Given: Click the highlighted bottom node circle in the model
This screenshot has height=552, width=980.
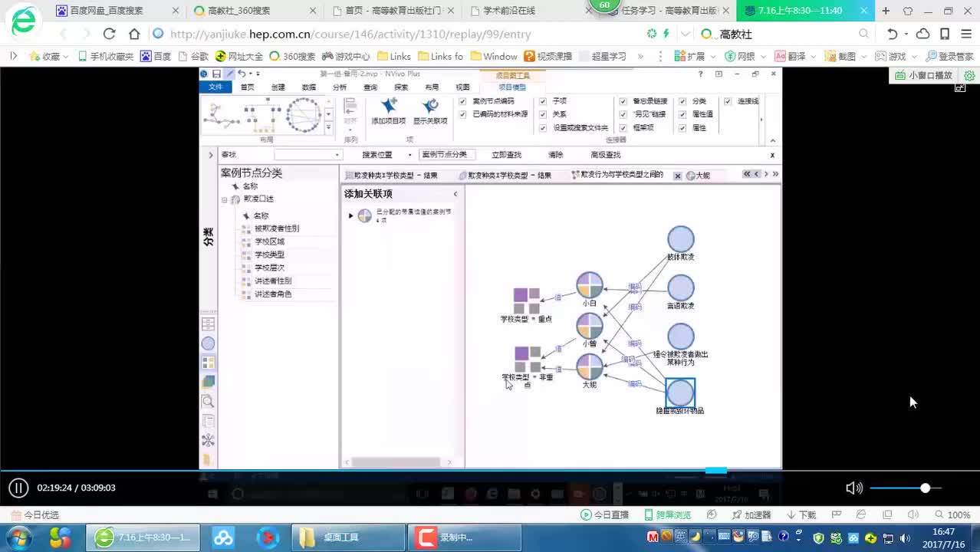Looking at the screenshot, I should pos(680,393).
